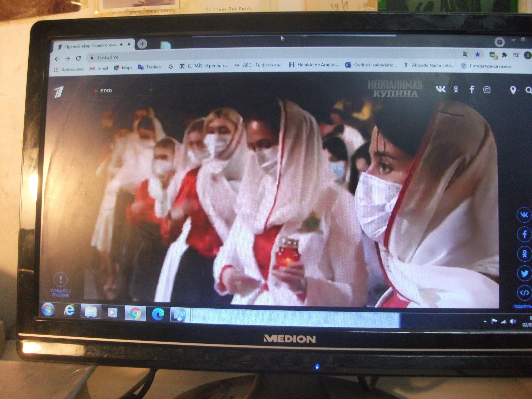The height and width of the screenshot is (399, 532).
Task: Click the network signal tray icon
Action: pyautogui.click(x=504, y=322)
